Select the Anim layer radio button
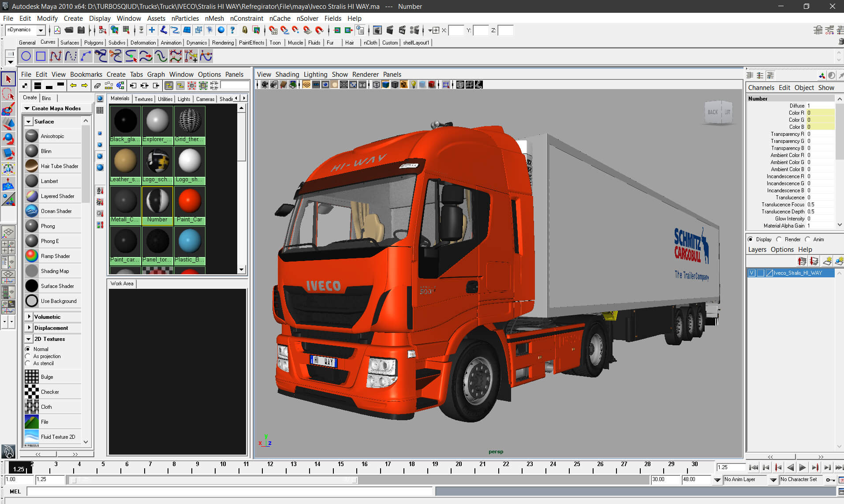Image resolution: width=844 pixels, height=504 pixels. pos(807,239)
